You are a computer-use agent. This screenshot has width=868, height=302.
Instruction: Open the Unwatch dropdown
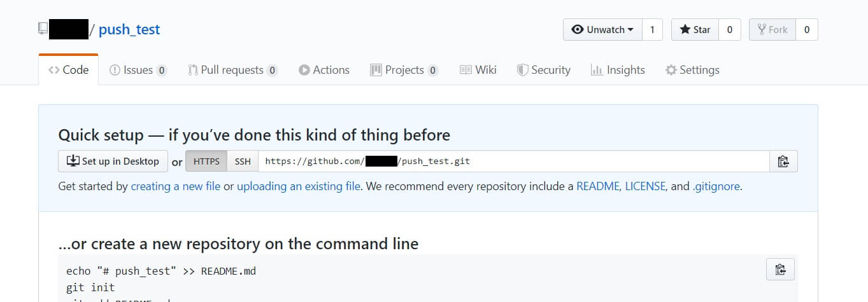[602, 30]
